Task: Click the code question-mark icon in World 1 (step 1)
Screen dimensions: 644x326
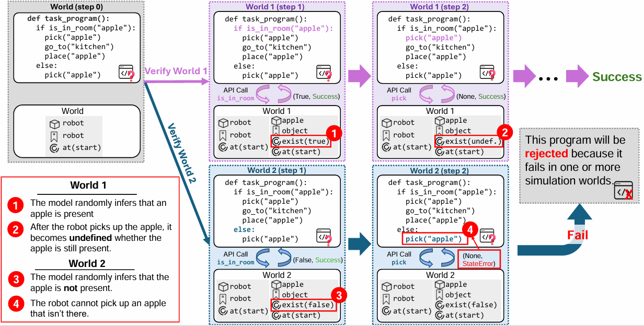Action: (324, 73)
